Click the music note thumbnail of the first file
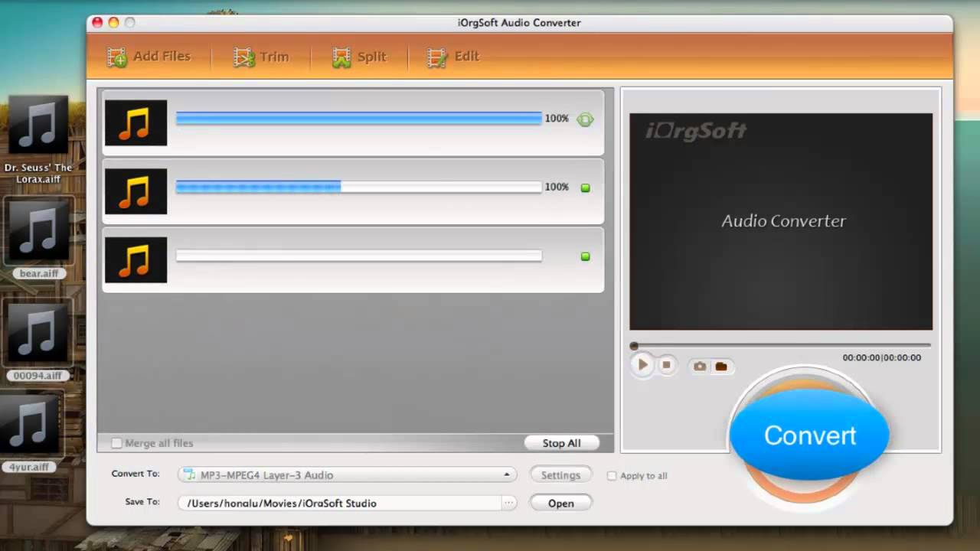The image size is (980, 551). [136, 122]
